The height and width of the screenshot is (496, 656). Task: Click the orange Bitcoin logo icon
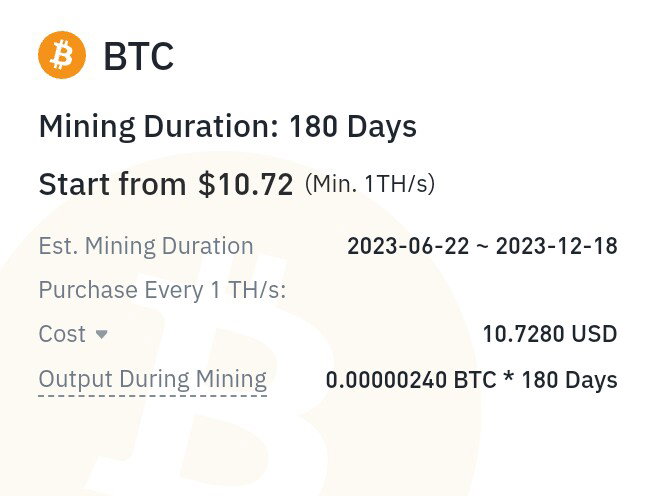62,55
